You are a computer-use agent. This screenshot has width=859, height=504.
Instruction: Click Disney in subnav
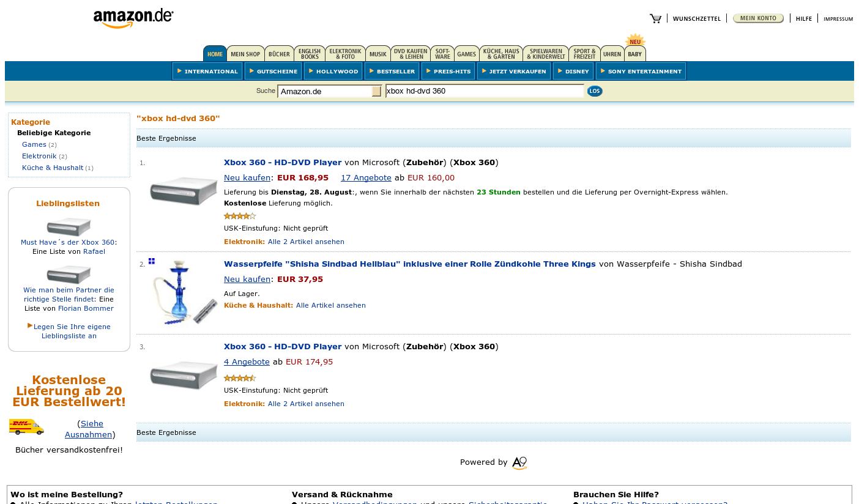click(x=573, y=71)
